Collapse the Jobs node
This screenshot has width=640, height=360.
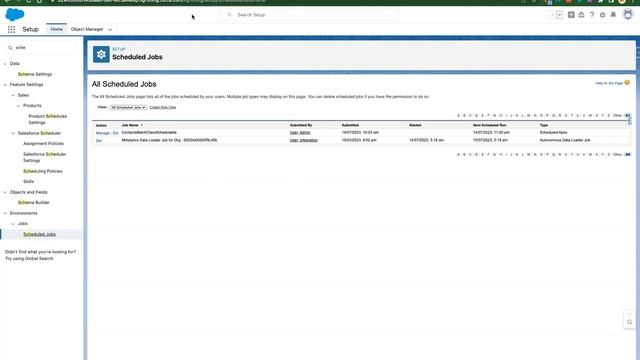click(13, 224)
